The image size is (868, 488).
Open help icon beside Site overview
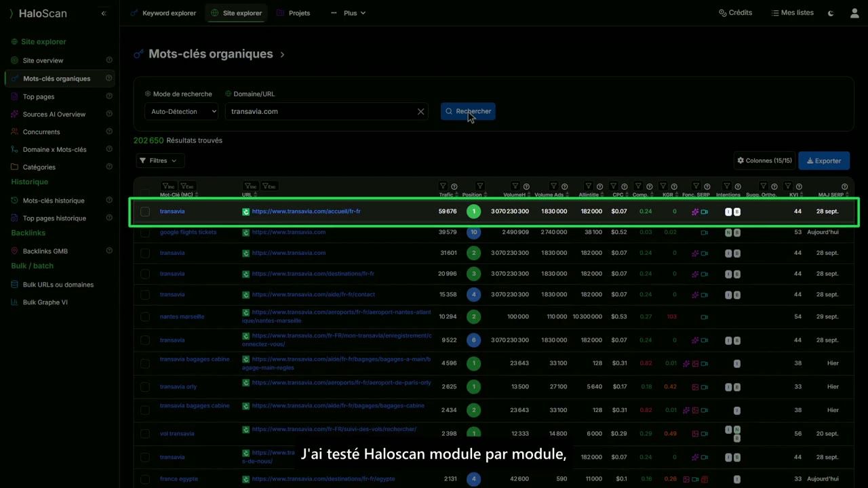point(109,60)
